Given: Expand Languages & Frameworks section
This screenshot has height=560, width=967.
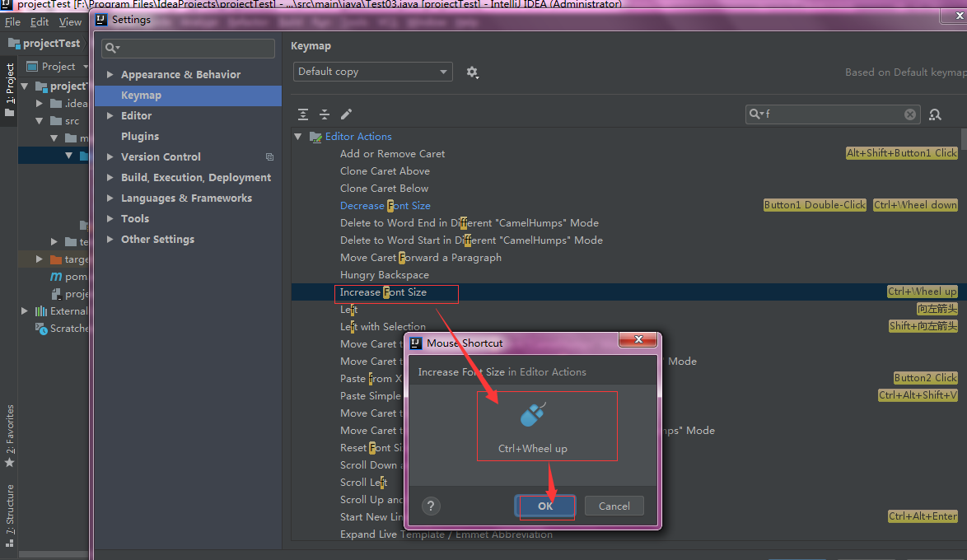Looking at the screenshot, I should 110,198.
